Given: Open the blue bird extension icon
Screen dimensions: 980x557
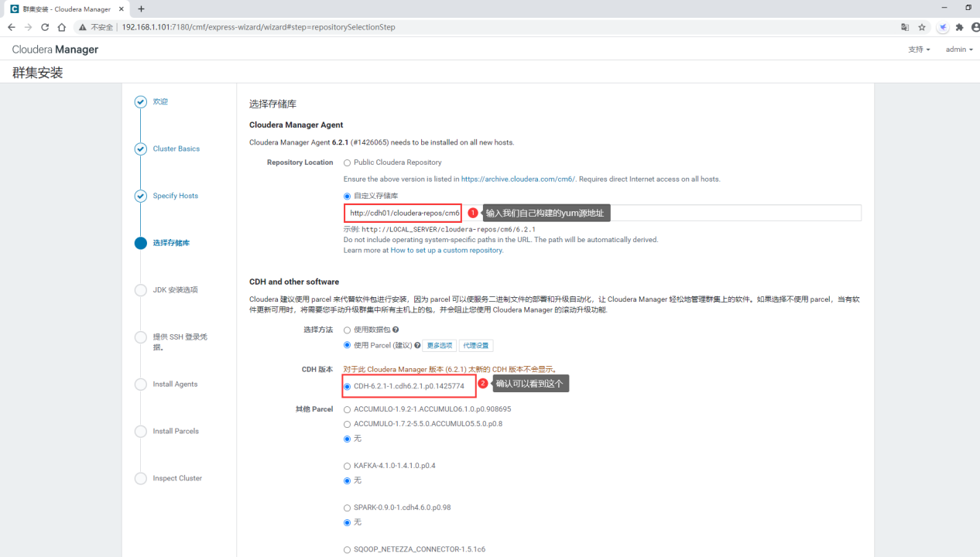Looking at the screenshot, I should pyautogui.click(x=943, y=27).
